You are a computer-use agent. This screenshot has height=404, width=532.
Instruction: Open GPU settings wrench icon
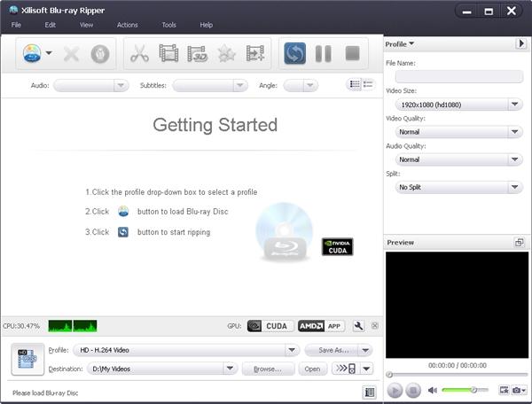(x=358, y=326)
